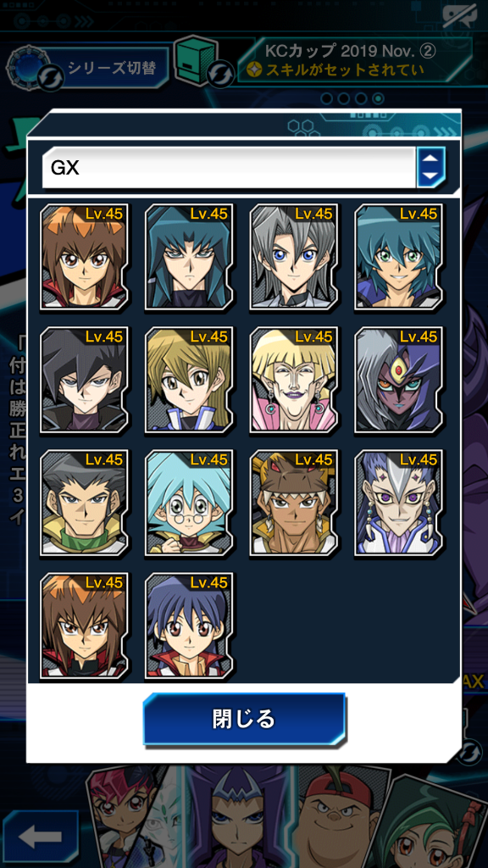This screenshot has width=488, height=868.
Task: Click the top-right chat mute icon
Action: tap(459, 14)
